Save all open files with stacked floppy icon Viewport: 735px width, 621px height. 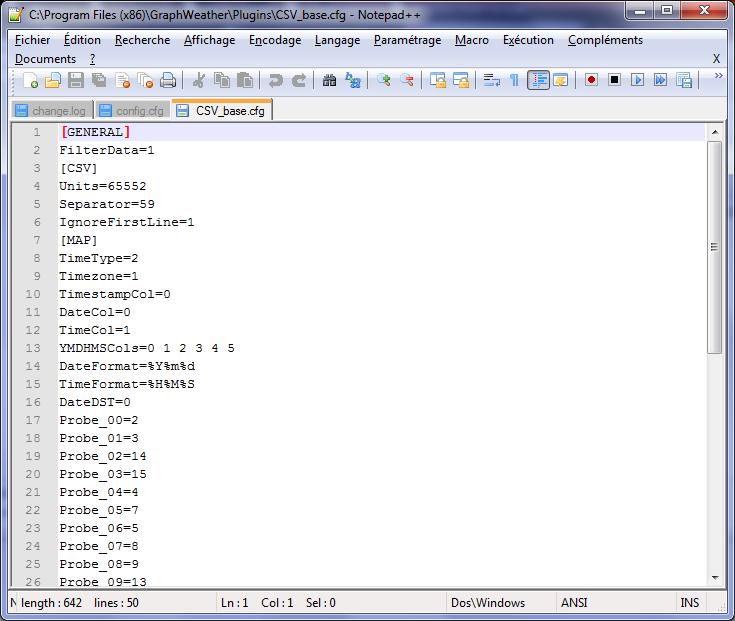click(99, 80)
